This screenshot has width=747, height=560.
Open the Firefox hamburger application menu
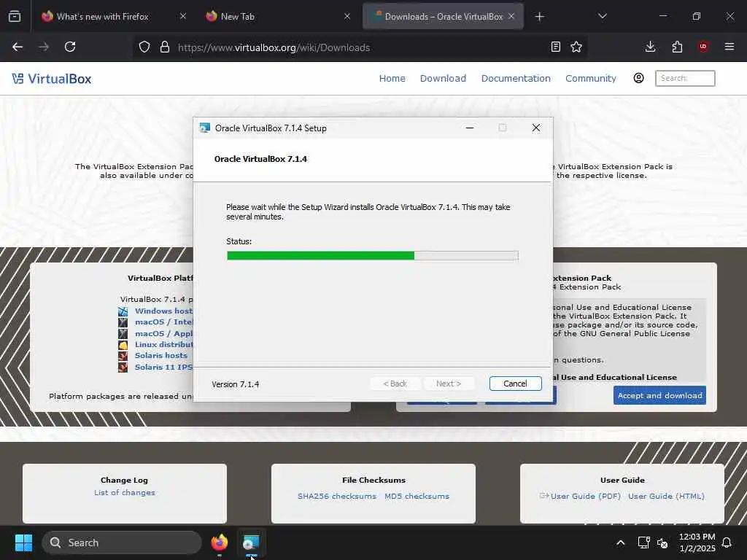729,47
